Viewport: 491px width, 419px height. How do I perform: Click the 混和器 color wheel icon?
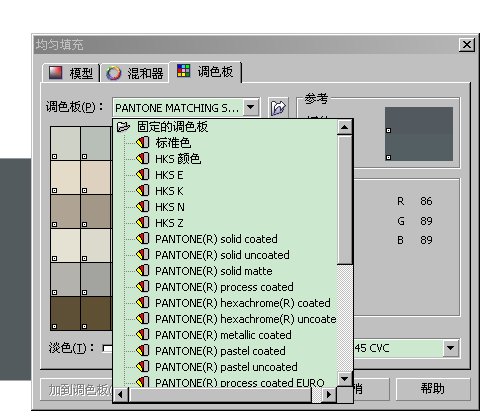(113, 73)
